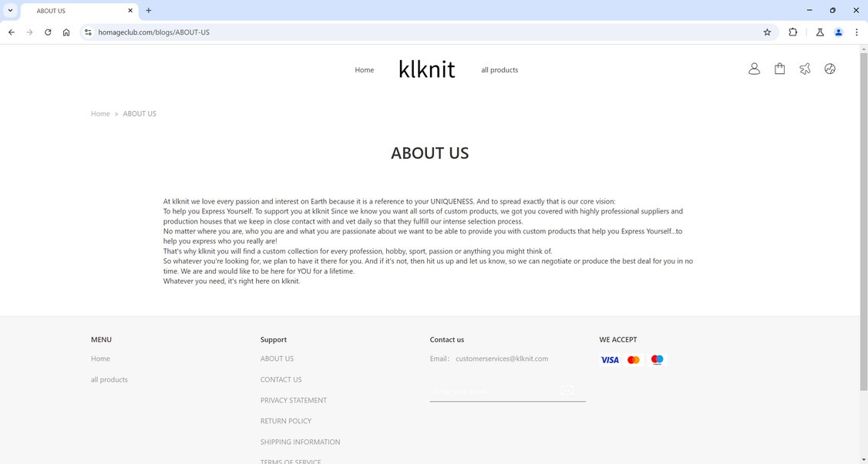Click the Home link in the header navigation
868x464 pixels.
365,70
